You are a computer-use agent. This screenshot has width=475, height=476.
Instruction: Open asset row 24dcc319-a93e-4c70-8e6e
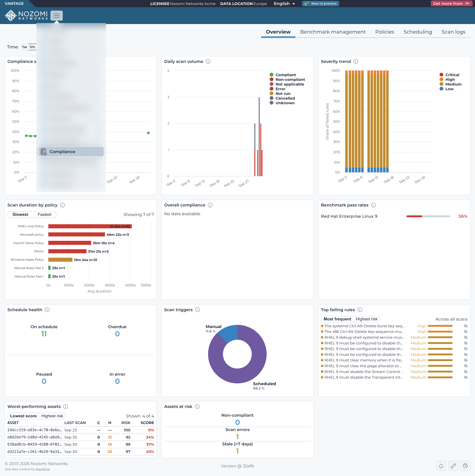[81, 430]
